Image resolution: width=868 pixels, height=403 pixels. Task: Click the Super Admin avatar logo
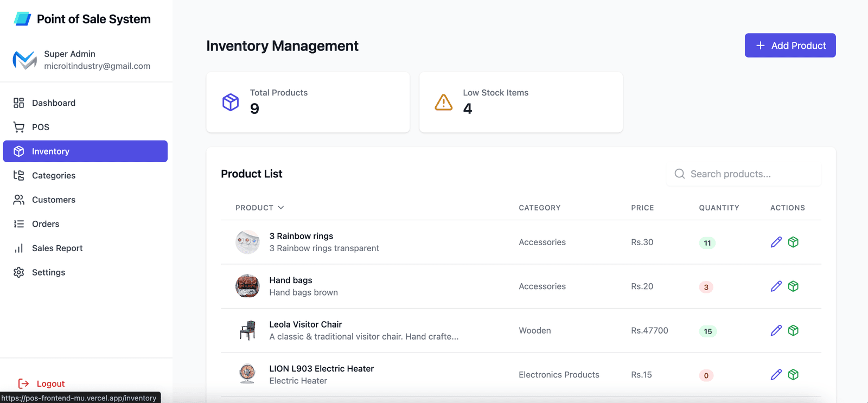click(x=25, y=60)
